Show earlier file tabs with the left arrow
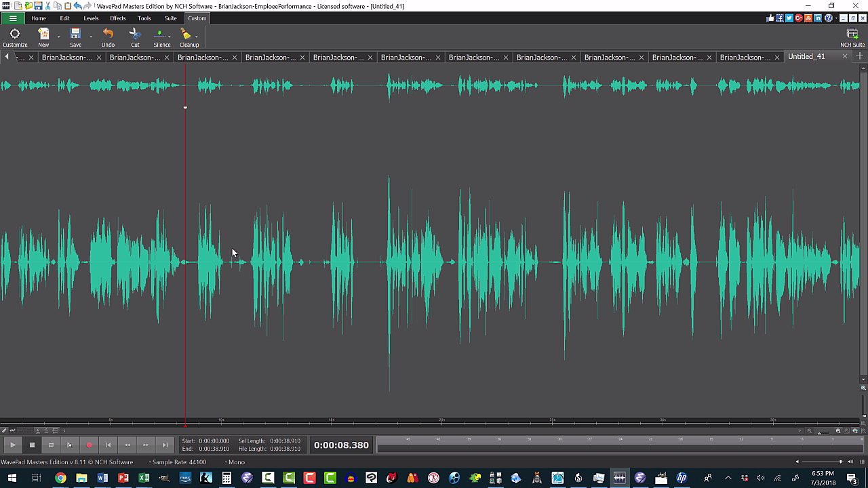Image resolution: width=868 pixels, height=488 pixels. [7, 57]
